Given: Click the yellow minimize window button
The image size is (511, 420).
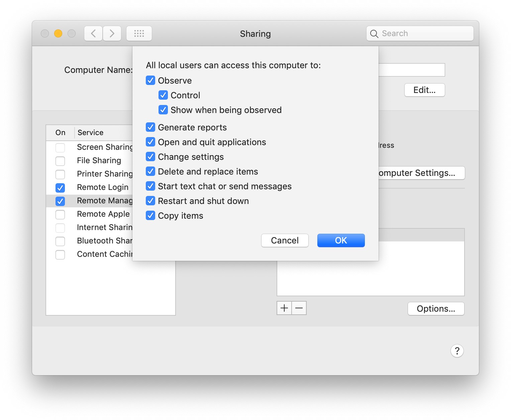Looking at the screenshot, I should coord(58,33).
